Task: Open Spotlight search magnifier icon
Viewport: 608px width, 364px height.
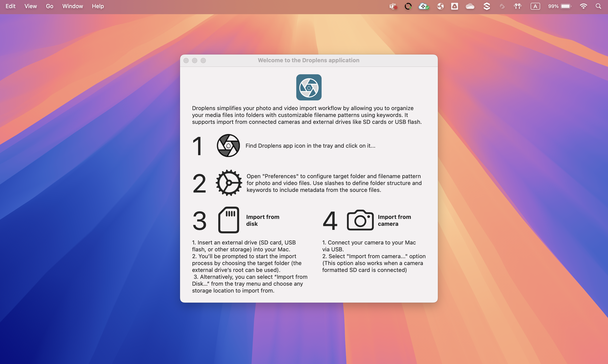Action: [598, 6]
